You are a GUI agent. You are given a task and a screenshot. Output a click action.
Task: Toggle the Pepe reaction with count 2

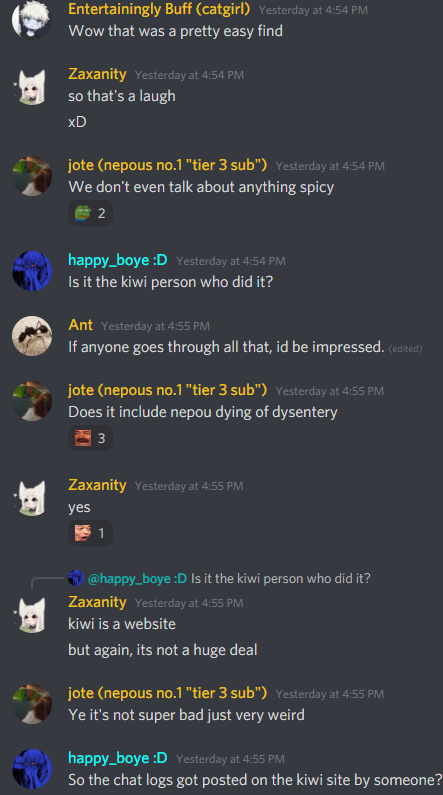90,213
